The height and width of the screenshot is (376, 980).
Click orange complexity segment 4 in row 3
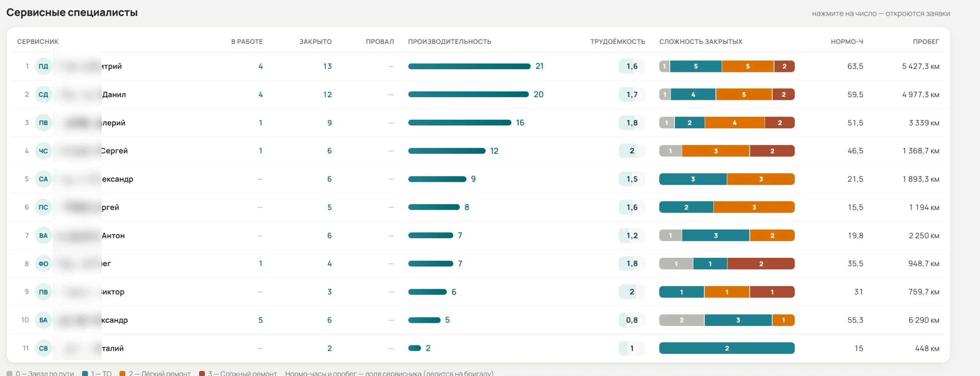coord(735,123)
